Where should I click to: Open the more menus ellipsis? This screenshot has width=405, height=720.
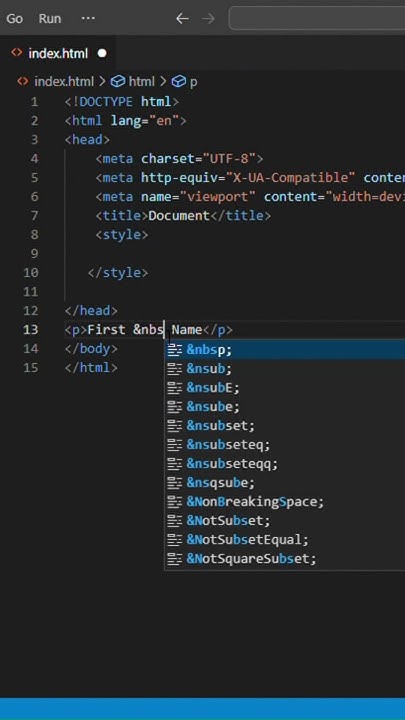click(x=88, y=19)
